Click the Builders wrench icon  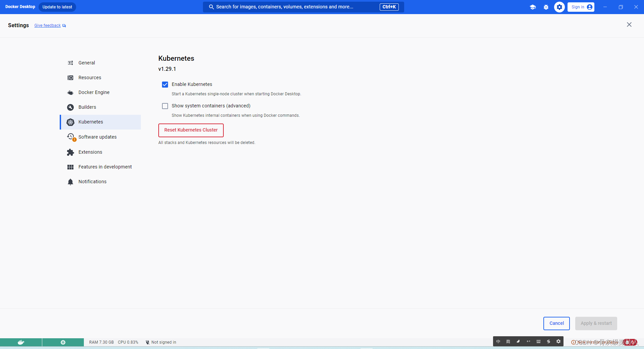70,107
